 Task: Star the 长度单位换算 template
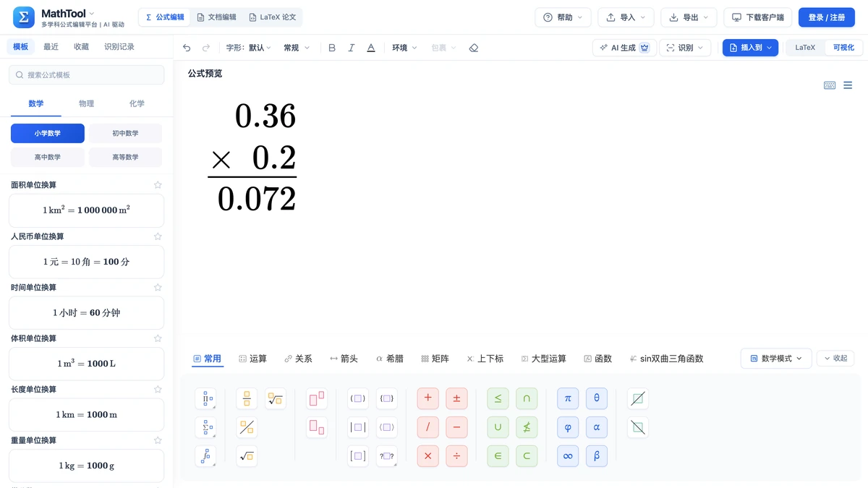click(x=158, y=389)
